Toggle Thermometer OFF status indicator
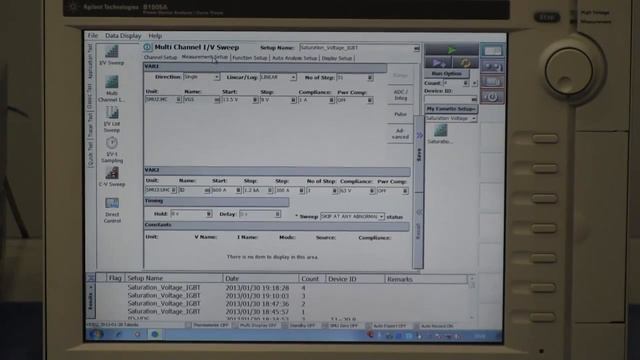Image resolution: width=640 pixels, height=360 pixels. pyautogui.click(x=207, y=325)
